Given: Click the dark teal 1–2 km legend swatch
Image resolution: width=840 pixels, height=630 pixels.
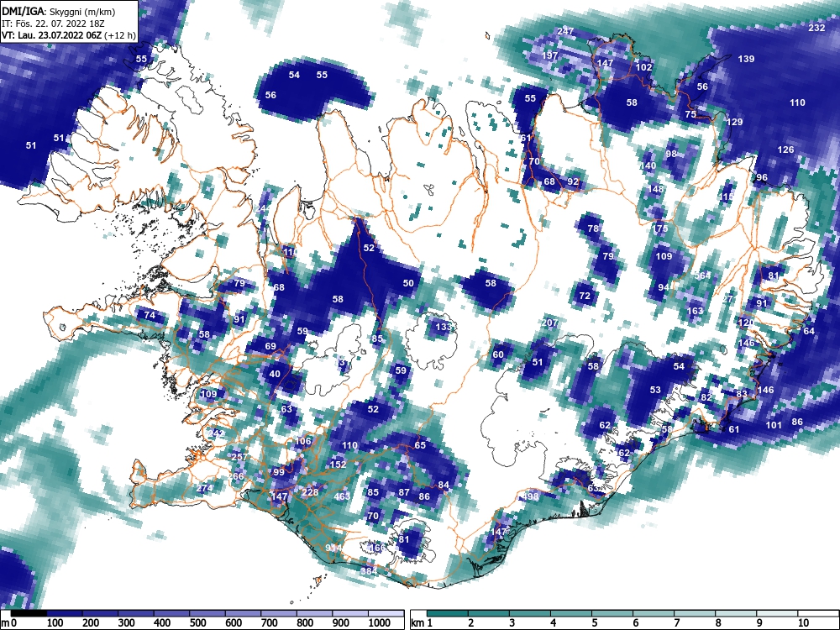Looking at the screenshot, I should coord(448,614).
